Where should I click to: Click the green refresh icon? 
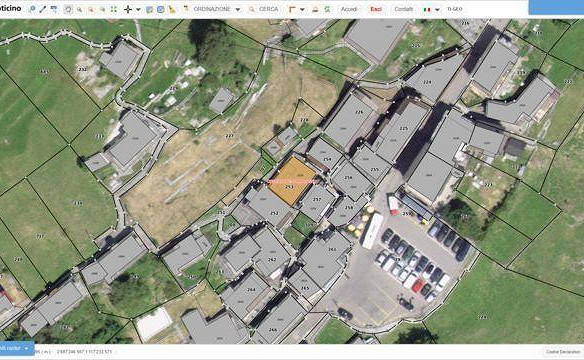tap(327, 9)
